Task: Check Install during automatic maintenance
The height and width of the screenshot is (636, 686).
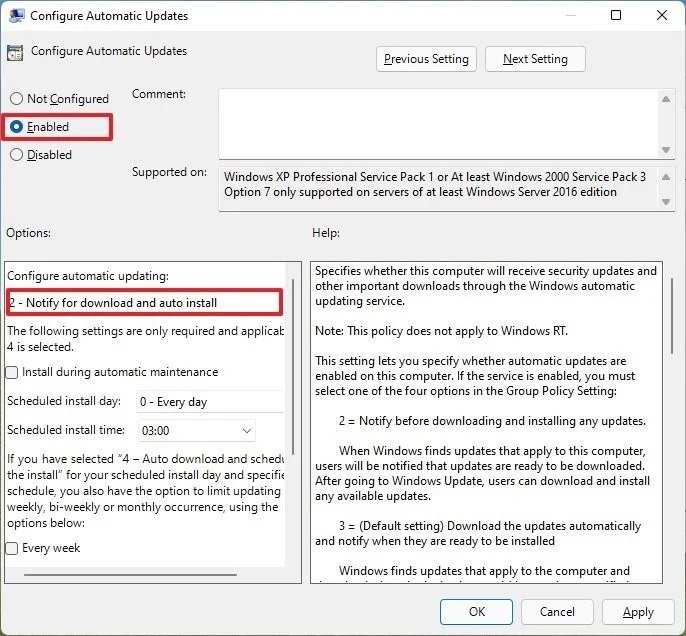Action: coord(12,373)
